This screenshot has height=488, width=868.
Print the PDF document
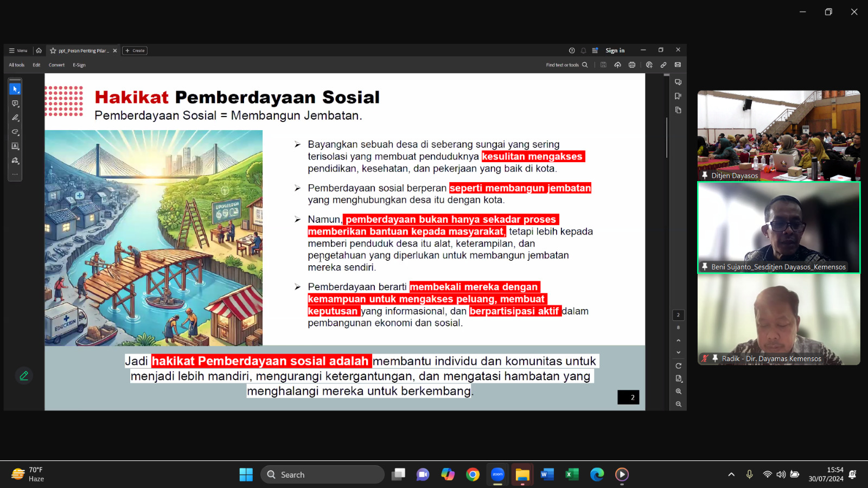pos(632,65)
